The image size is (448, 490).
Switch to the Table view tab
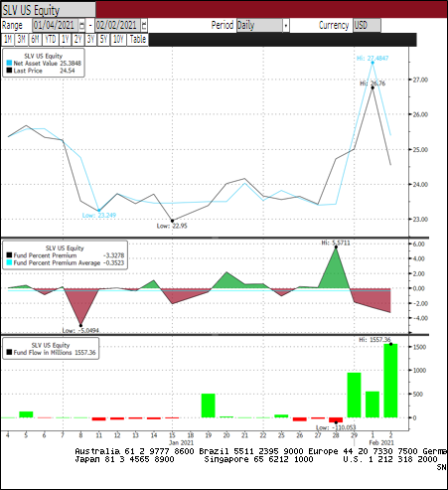pos(138,40)
